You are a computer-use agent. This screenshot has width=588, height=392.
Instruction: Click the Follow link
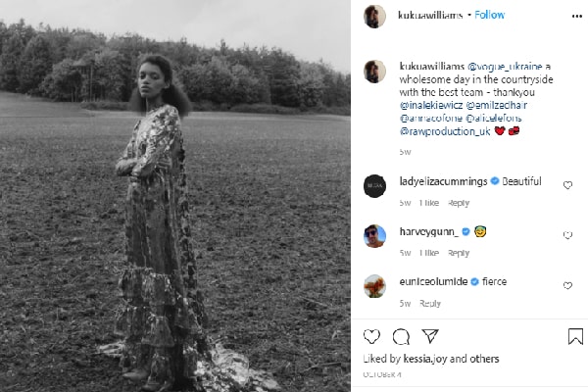point(489,16)
